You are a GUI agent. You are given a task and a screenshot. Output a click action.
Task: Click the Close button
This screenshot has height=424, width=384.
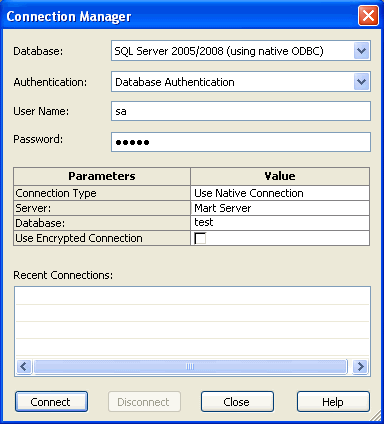point(237,402)
